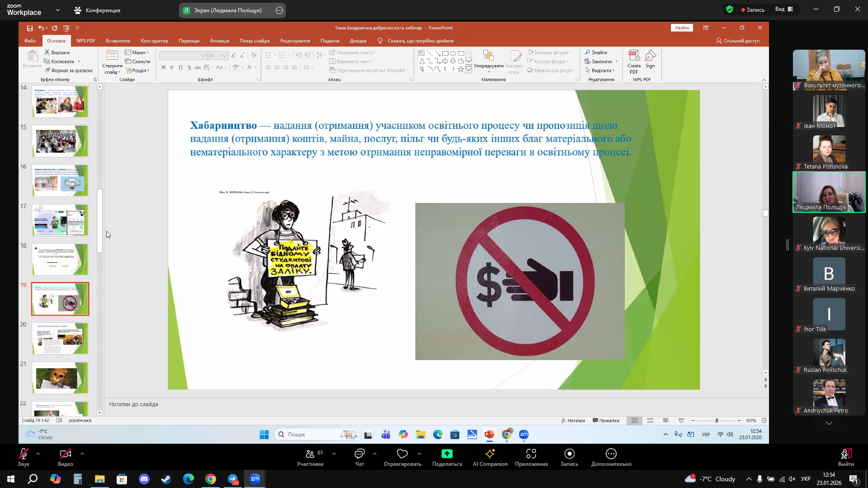Image resolution: width=868 pixels, height=488 pixels.
Task: Open the system tray volume icon
Action: 792,479
